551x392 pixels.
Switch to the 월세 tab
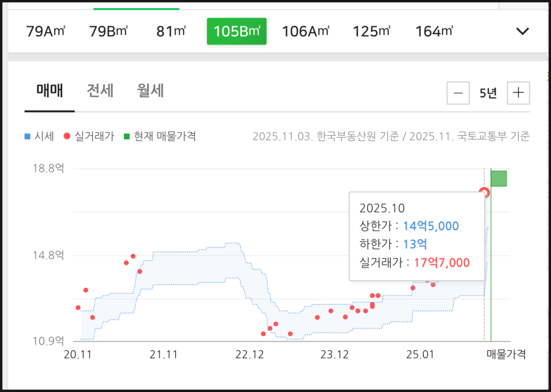coord(151,91)
